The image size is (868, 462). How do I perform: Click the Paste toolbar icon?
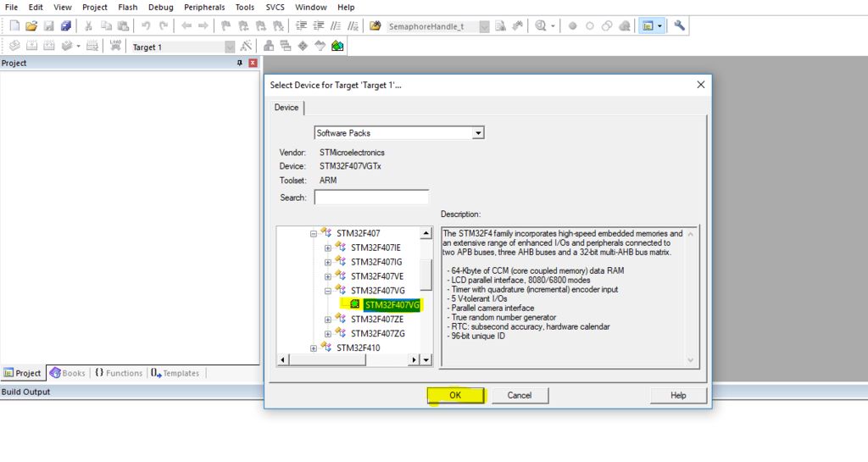click(124, 26)
